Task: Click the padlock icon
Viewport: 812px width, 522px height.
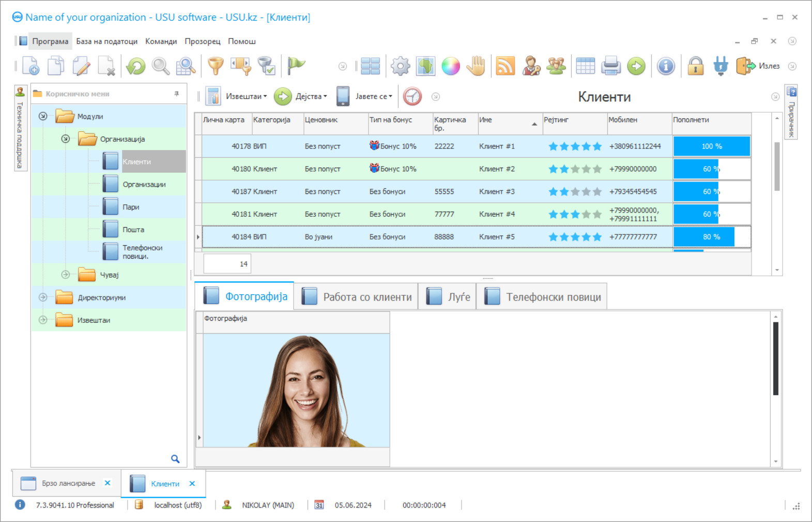Action: click(695, 66)
